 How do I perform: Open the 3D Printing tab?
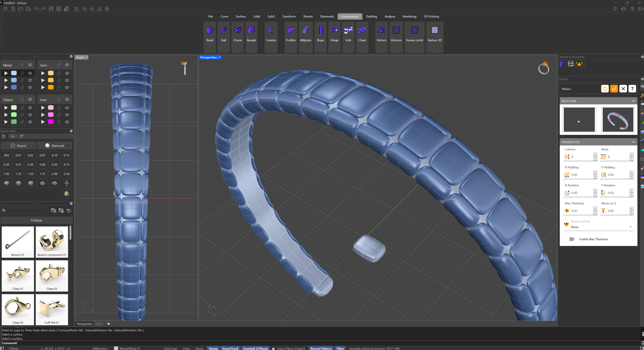(x=431, y=16)
